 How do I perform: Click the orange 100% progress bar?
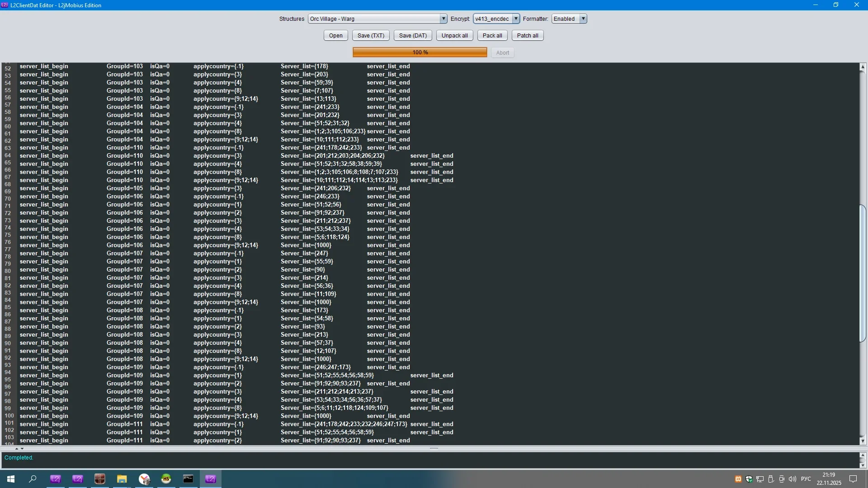pyautogui.click(x=420, y=52)
